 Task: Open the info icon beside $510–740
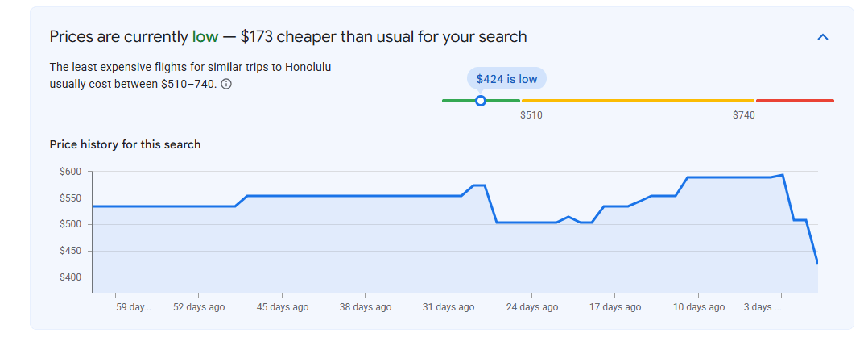225,84
